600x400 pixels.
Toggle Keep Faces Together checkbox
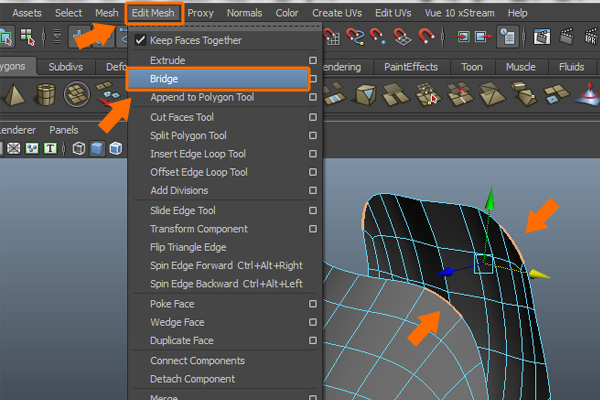(x=140, y=41)
